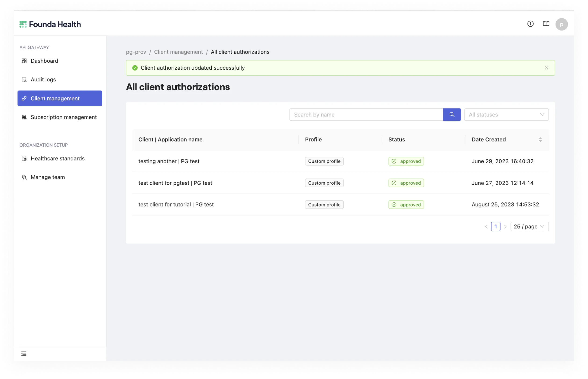Open Healthcare standards menu item

coord(60,158)
